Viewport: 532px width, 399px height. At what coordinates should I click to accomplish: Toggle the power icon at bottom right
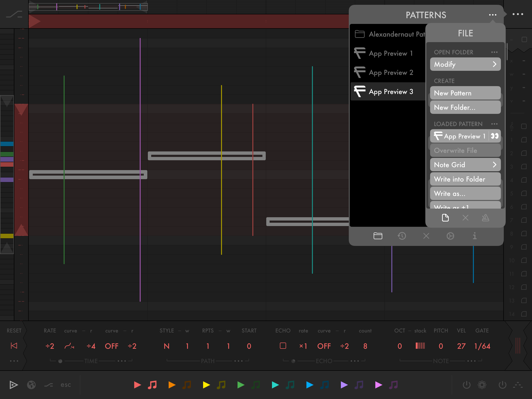pyautogui.click(x=502, y=385)
